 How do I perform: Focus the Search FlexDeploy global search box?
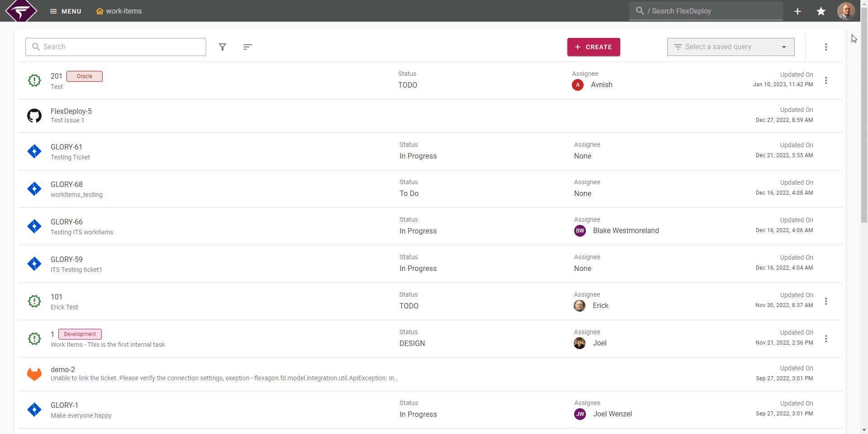click(706, 11)
